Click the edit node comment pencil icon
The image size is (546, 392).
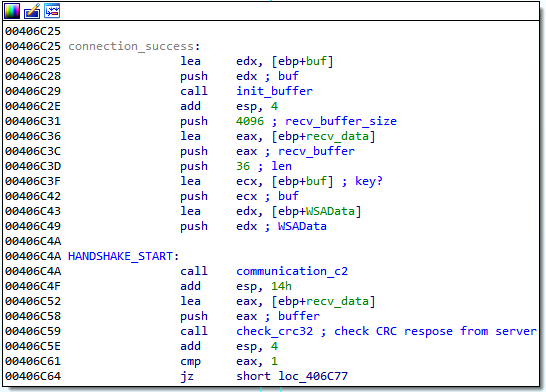(32, 11)
